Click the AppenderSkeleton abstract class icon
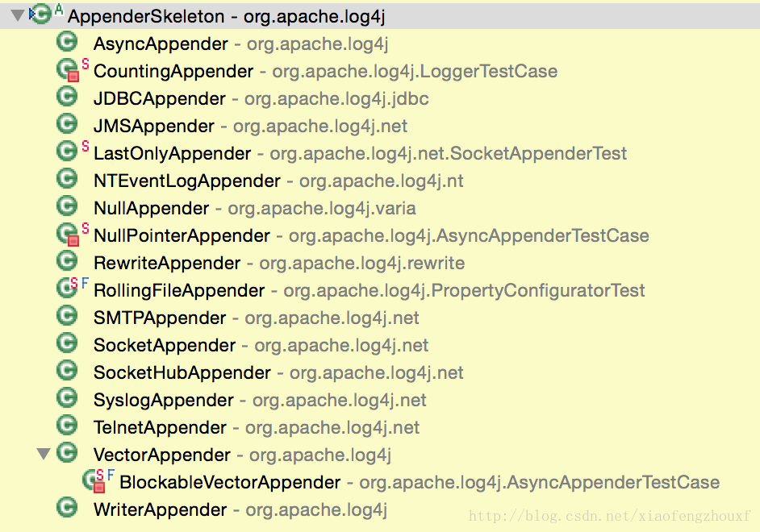 point(43,15)
